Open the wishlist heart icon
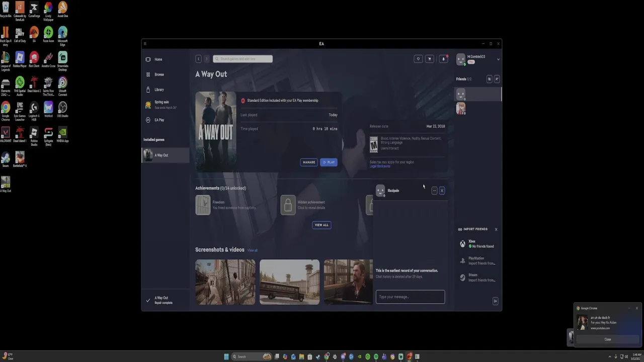 418,59
